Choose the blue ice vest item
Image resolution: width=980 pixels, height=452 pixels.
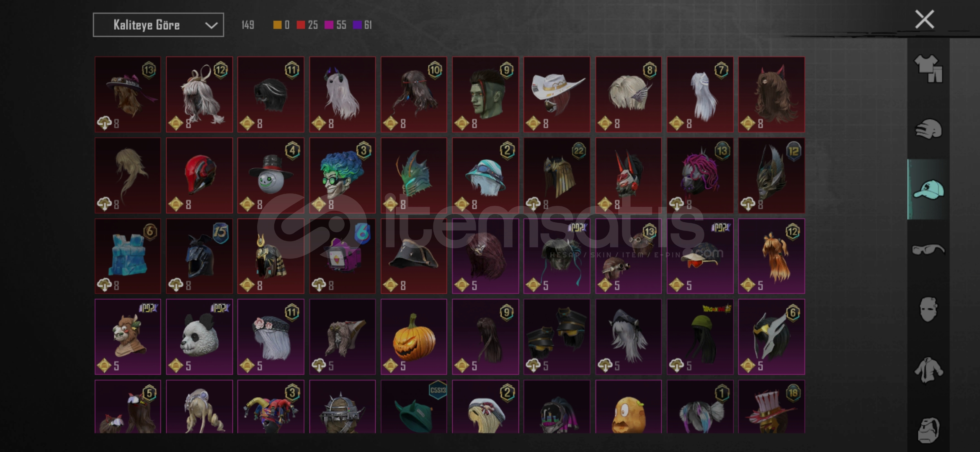click(x=128, y=256)
